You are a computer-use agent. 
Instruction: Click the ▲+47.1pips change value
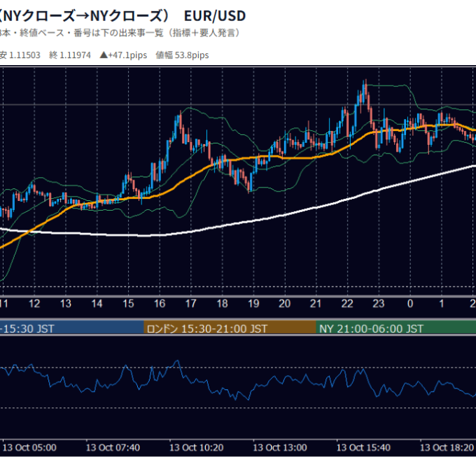point(123,55)
